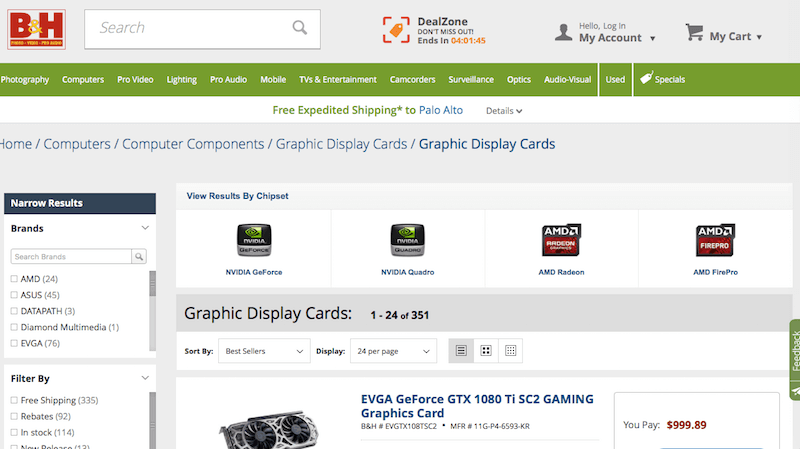Click the NVIDIA GeForce text link
Screen dimensions: 800x449
[x=254, y=272]
